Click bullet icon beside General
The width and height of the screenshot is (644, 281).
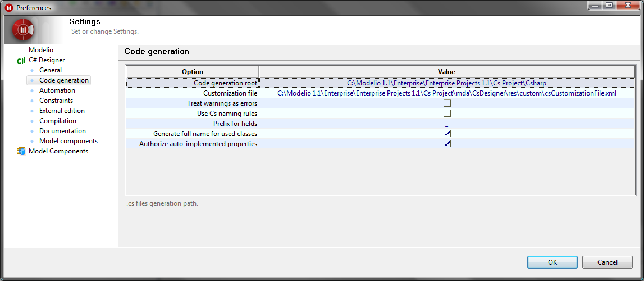point(32,71)
